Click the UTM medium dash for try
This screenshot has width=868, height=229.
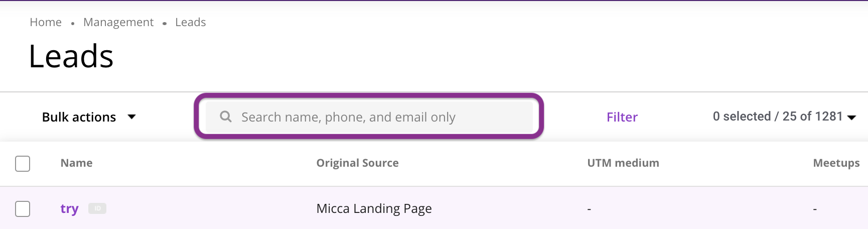[x=589, y=209]
